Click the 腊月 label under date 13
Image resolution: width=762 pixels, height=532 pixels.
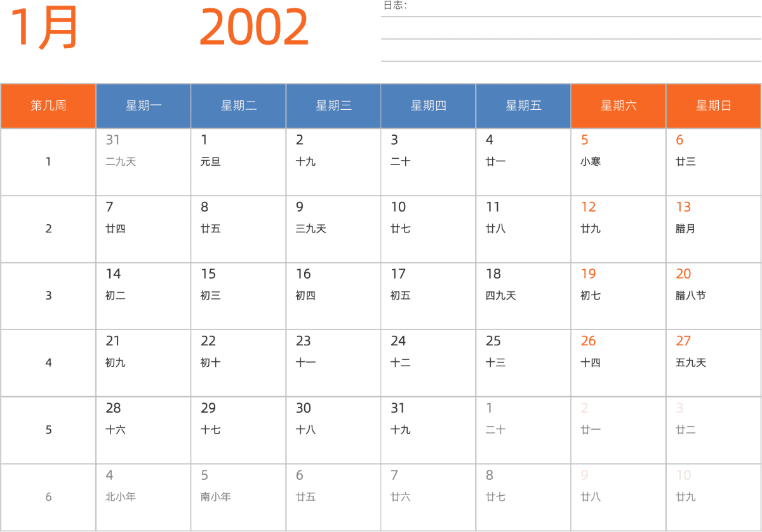pyautogui.click(x=686, y=229)
